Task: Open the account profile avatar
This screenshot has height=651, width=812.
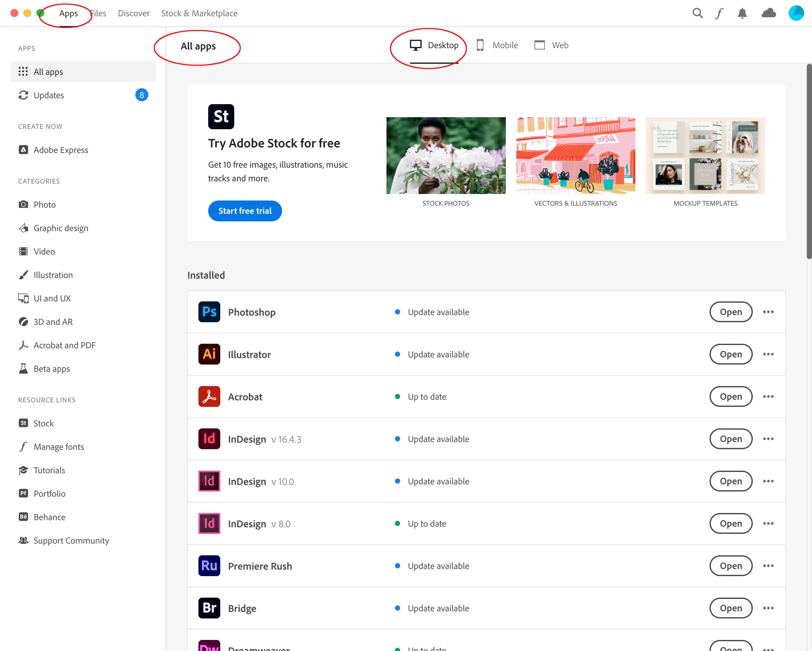Action: 796,13
